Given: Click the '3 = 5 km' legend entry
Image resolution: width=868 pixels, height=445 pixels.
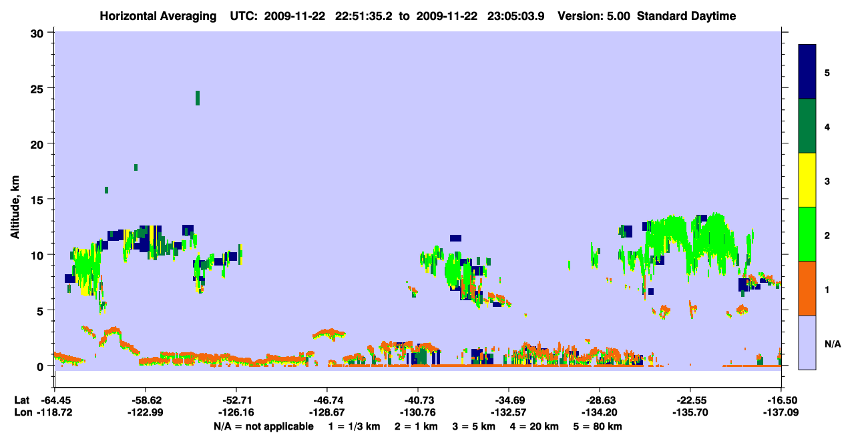Looking at the screenshot, I should pyautogui.click(x=474, y=426).
